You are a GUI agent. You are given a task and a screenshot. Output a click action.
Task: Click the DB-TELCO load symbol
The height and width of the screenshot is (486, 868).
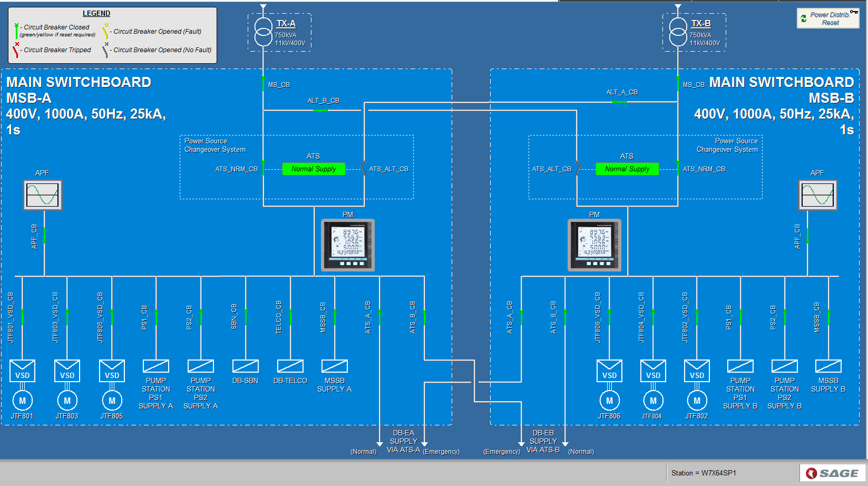click(290, 366)
